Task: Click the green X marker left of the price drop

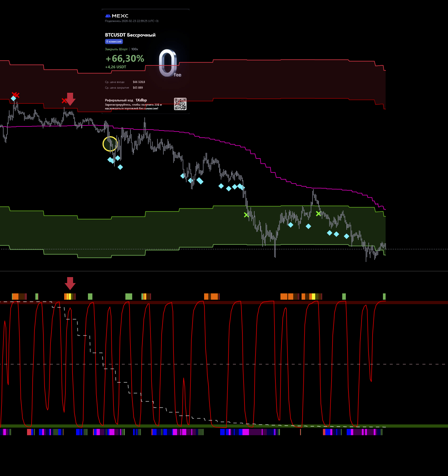Action: click(x=246, y=215)
